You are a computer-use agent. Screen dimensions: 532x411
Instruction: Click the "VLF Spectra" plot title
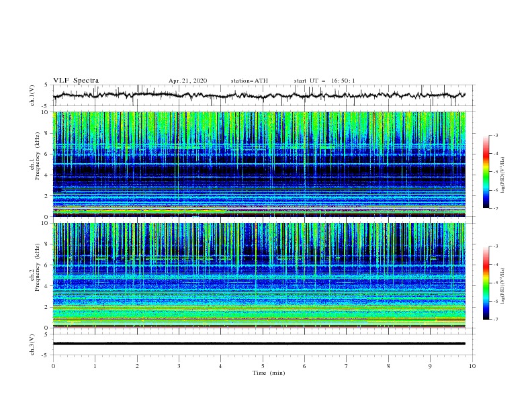[76, 81]
